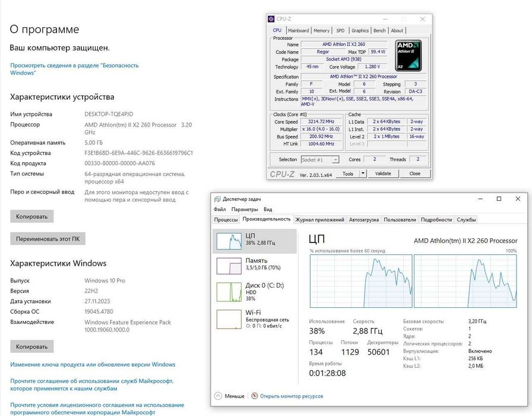Open the Параметры menu in Task Manager
The image size is (532, 416).
coord(245,210)
